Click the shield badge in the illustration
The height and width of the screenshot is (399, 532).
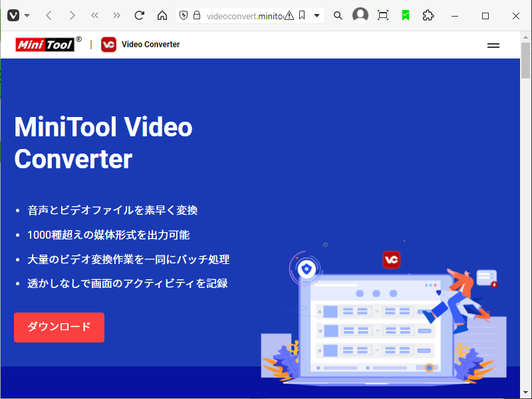pyautogui.click(x=307, y=269)
